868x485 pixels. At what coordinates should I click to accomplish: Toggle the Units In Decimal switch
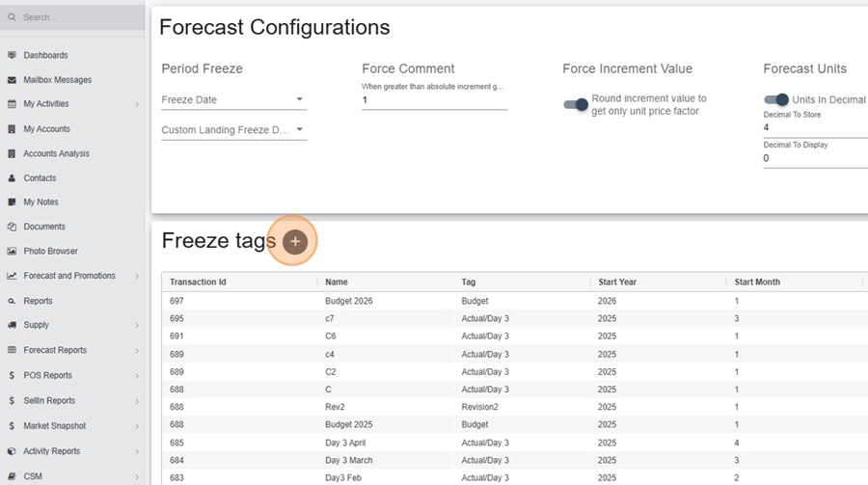776,99
